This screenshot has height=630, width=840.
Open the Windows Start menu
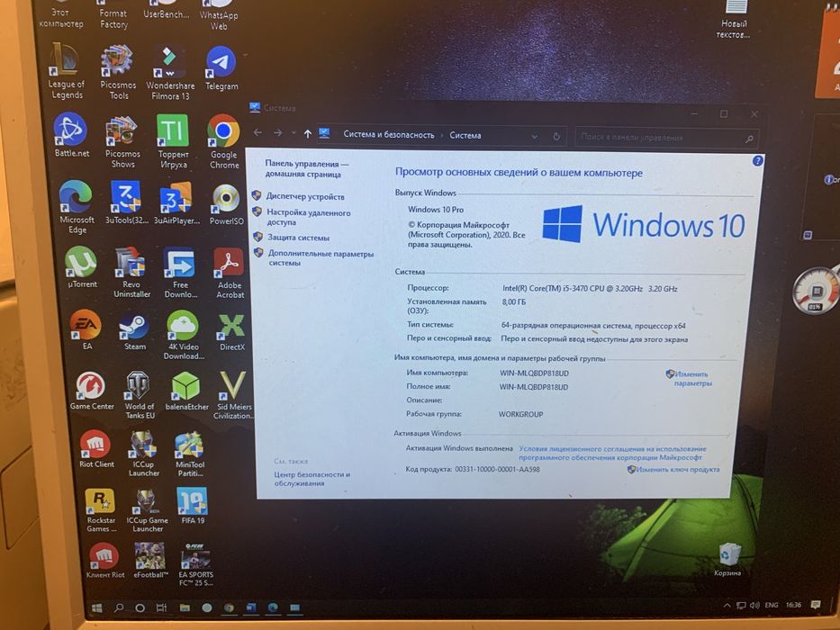97,607
